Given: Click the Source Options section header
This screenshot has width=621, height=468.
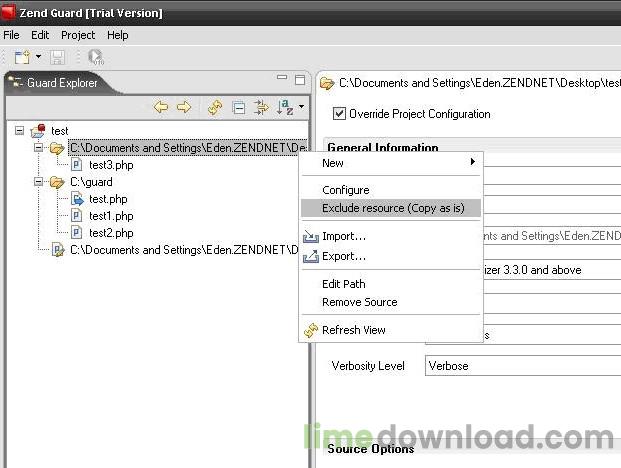Looking at the screenshot, I should coord(371,449).
